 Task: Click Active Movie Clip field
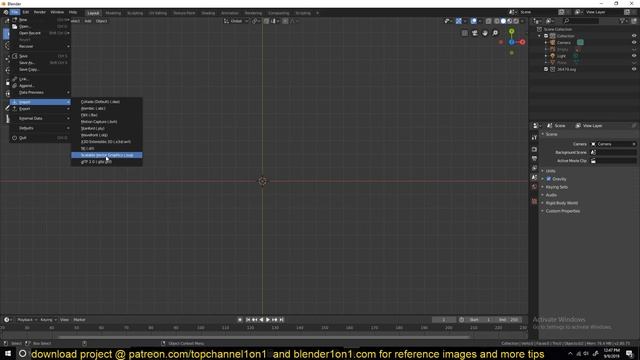pyautogui.click(x=614, y=161)
